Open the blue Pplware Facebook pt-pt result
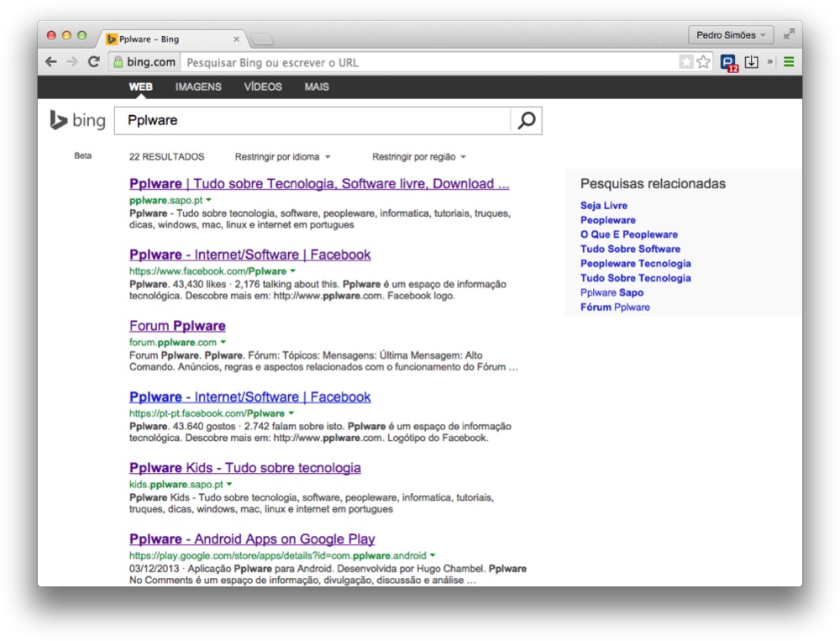840x641 pixels. click(250, 397)
